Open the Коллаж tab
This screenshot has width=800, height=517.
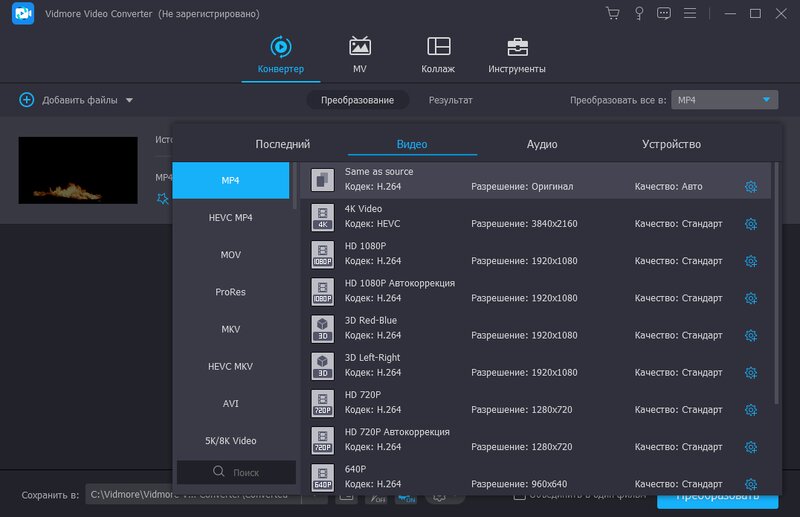pyautogui.click(x=438, y=55)
